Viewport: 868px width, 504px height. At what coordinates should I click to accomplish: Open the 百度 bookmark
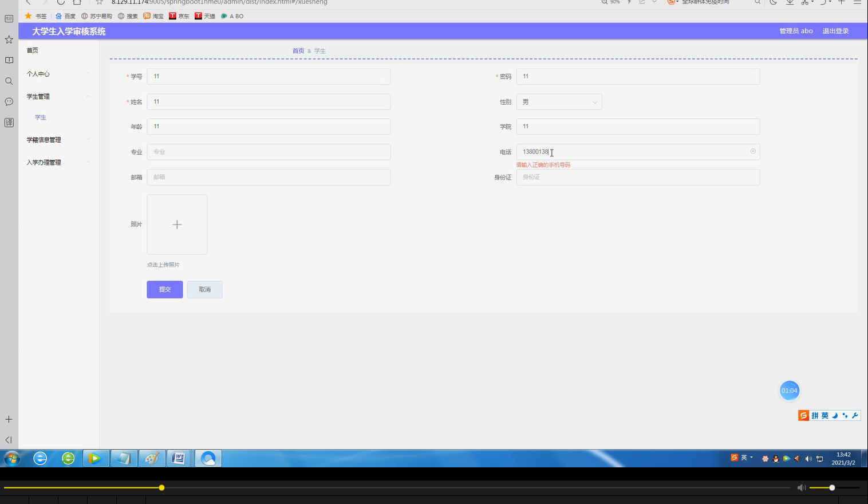pos(65,16)
